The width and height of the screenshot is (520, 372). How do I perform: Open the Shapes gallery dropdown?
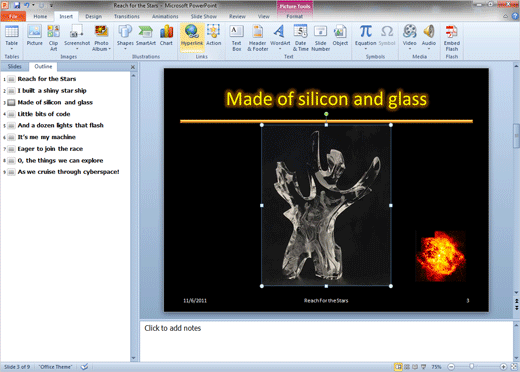tap(125, 49)
